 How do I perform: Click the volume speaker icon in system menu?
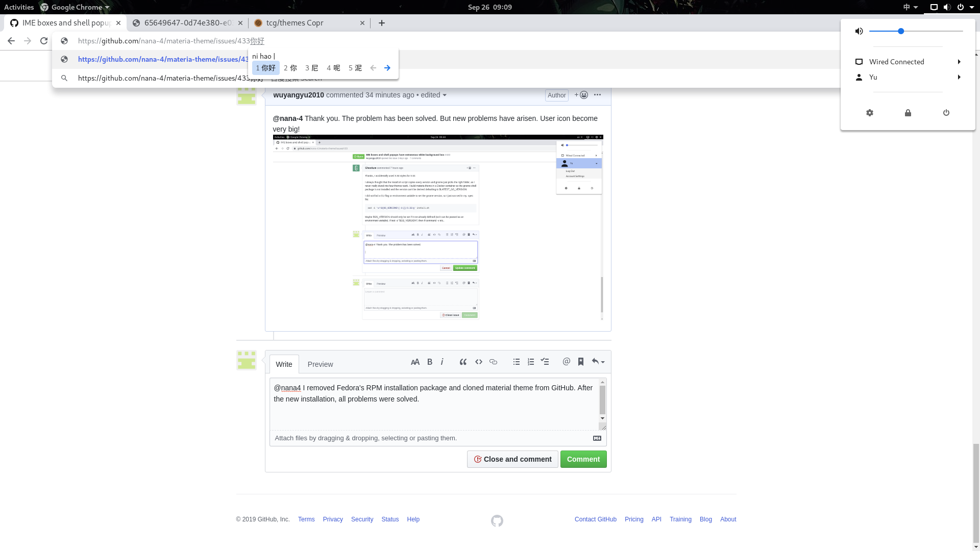point(859,31)
